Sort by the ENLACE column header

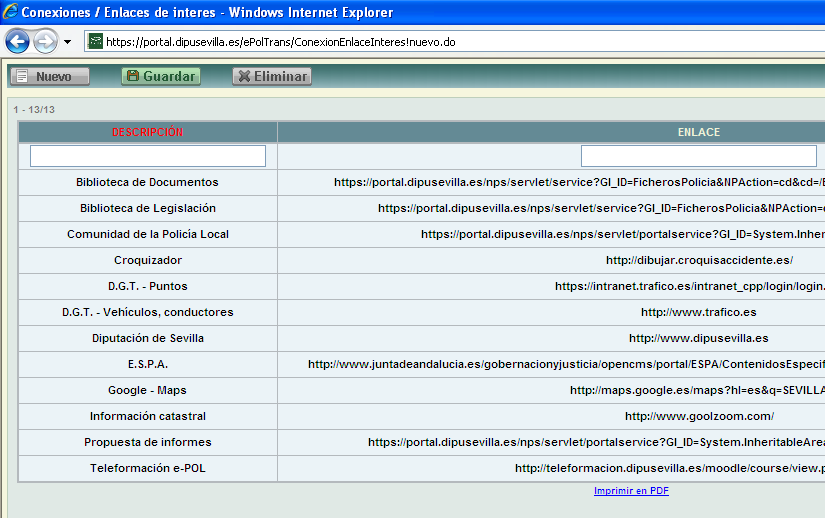pyautogui.click(x=698, y=132)
